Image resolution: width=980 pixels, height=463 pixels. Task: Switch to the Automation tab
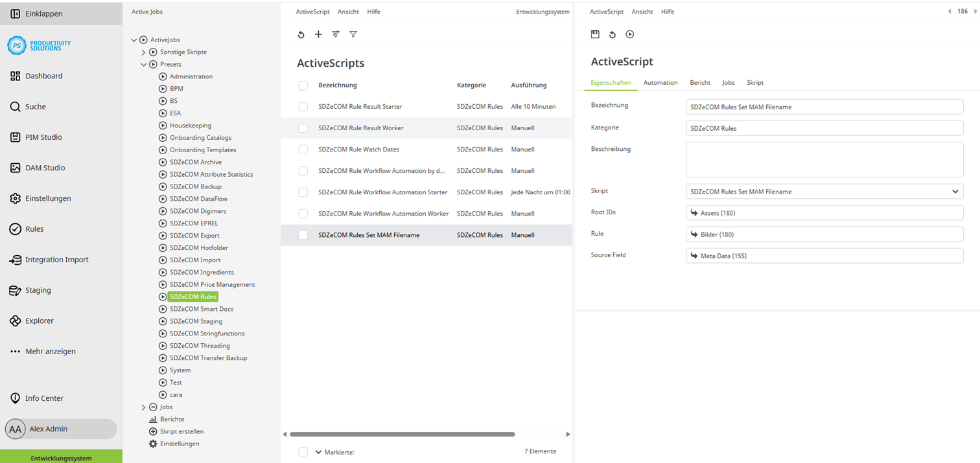[x=660, y=82]
